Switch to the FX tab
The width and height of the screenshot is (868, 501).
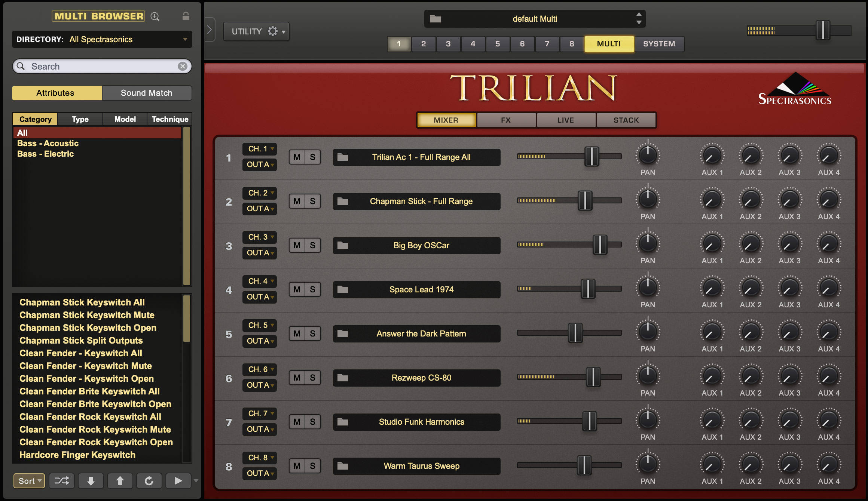505,120
